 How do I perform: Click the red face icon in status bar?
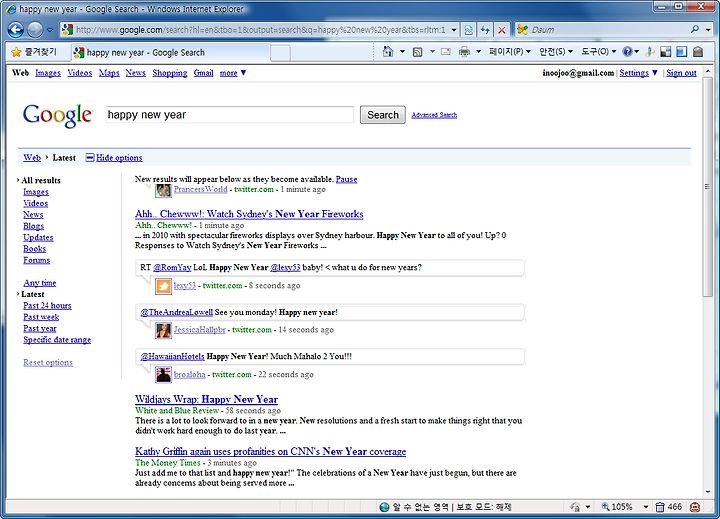(x=695, y=507)
